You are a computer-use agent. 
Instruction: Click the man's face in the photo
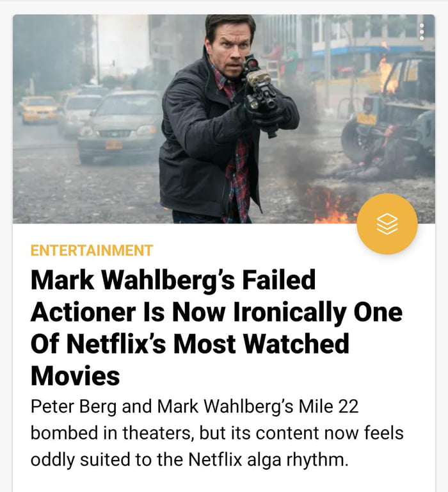click(x=231, y=49)
